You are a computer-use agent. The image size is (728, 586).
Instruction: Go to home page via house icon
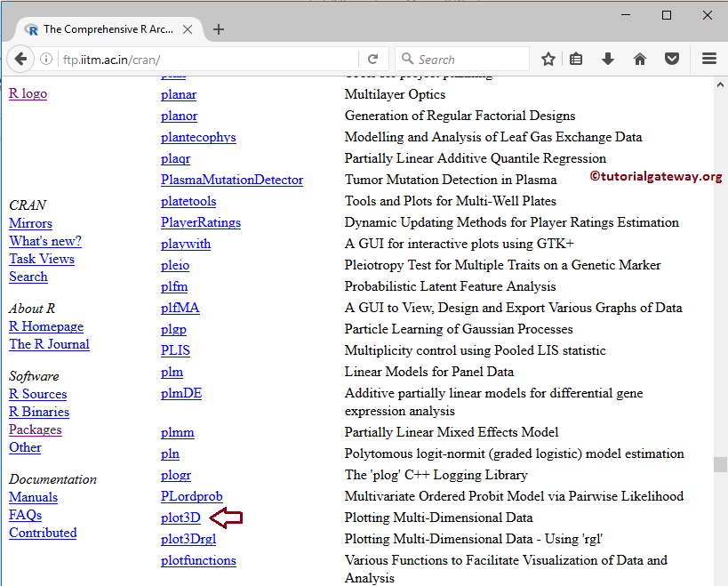click(x=640, y=60)
